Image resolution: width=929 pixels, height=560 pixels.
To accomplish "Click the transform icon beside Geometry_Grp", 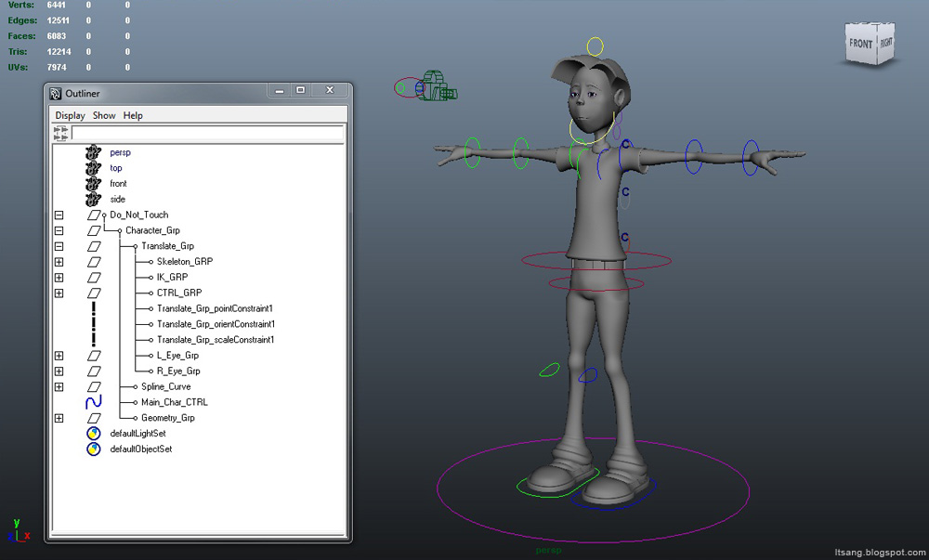I will click(x=94, y=418).
